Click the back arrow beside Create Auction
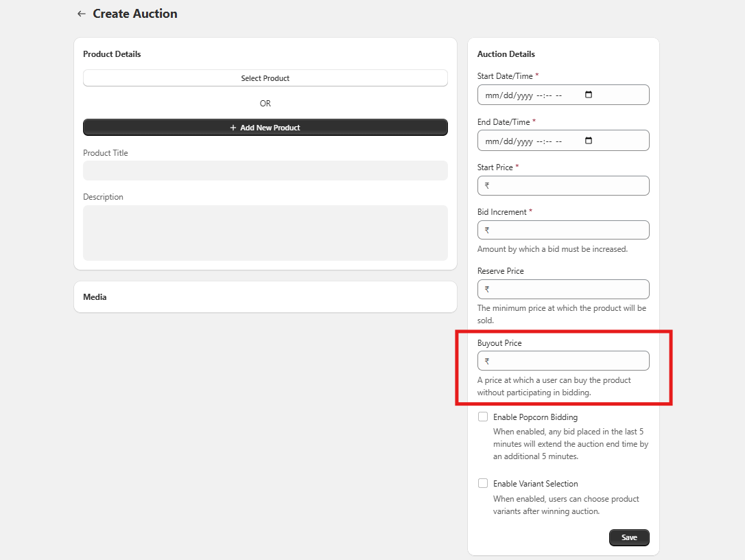Image resolution: width=745 pixels, height=560 pixels. (82, 14)
